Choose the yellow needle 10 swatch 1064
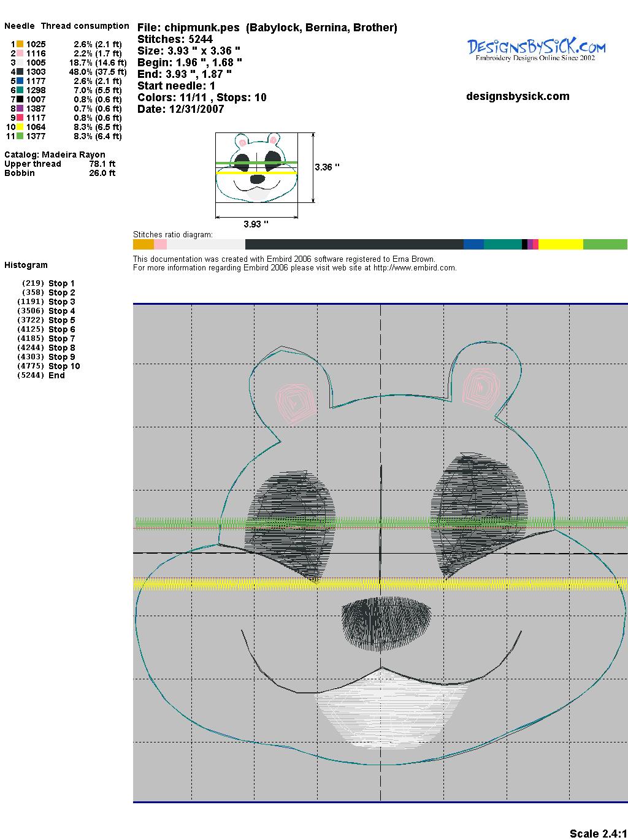This screenshot has height=840, width=628. point(20,127)
